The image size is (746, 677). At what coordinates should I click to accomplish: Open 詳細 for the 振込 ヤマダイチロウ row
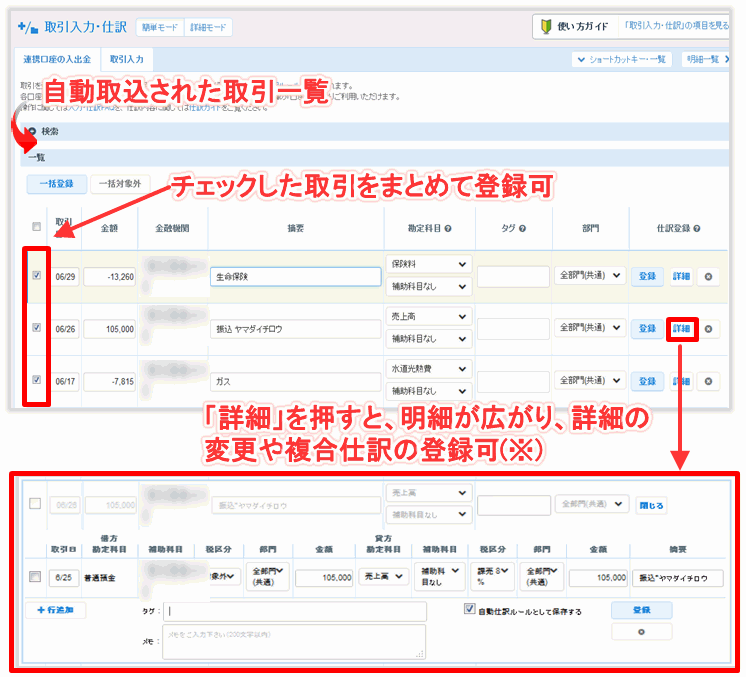(681, 329)
